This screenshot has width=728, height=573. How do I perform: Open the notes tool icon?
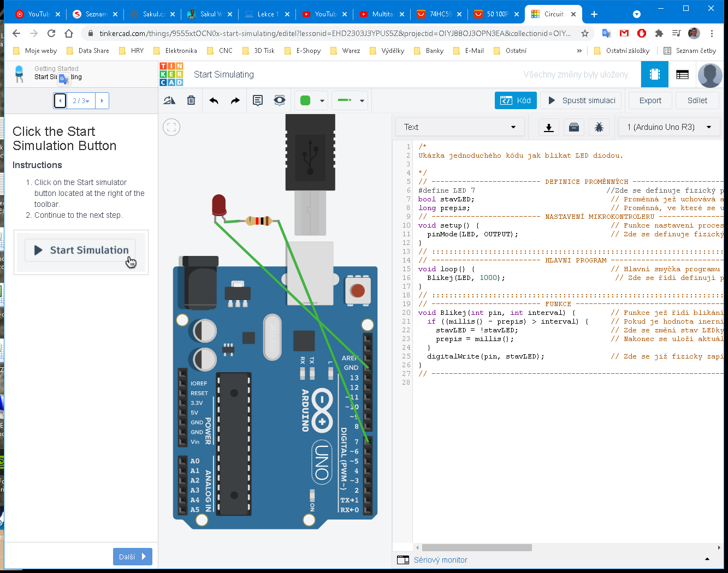[x=258, y=100]
